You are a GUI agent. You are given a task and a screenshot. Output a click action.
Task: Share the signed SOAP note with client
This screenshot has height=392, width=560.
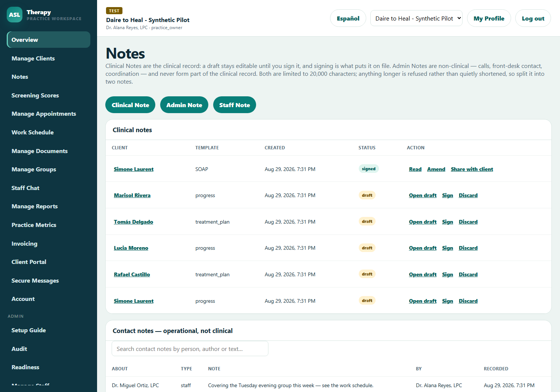pyautogui.click(x=472, y=169)
